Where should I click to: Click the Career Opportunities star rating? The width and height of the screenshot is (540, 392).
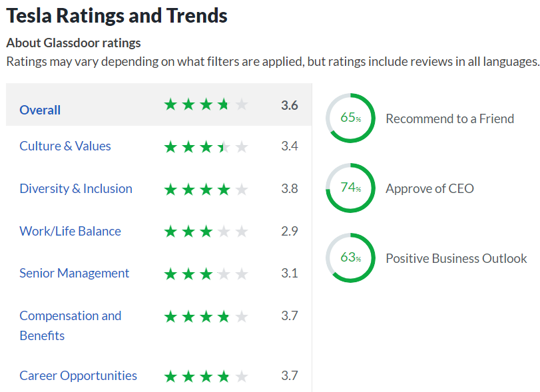pyautogui.click(x=206, y=377)
